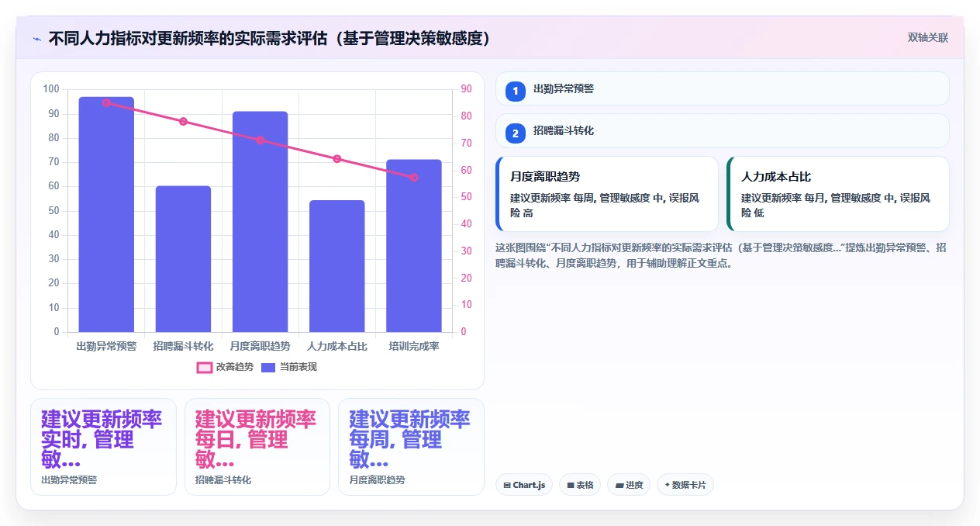Click the caption 月度离职趋势 under 每周 card
The height and width of the screenshot is (526, 980).
coord(377,480)
